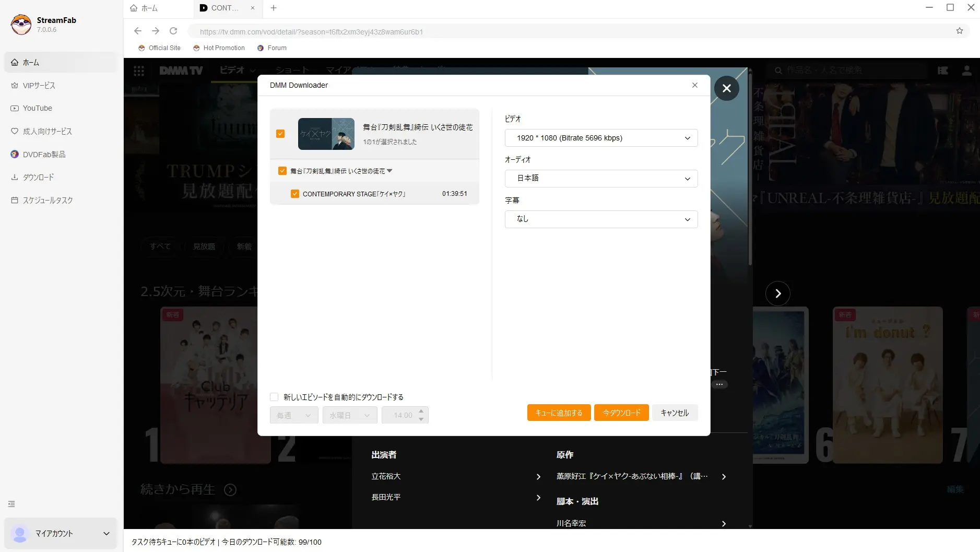The width and height of the screenshot is (980, 552).
Task: Bookmark the page with the star icon
Action: [x=960, y=31]
